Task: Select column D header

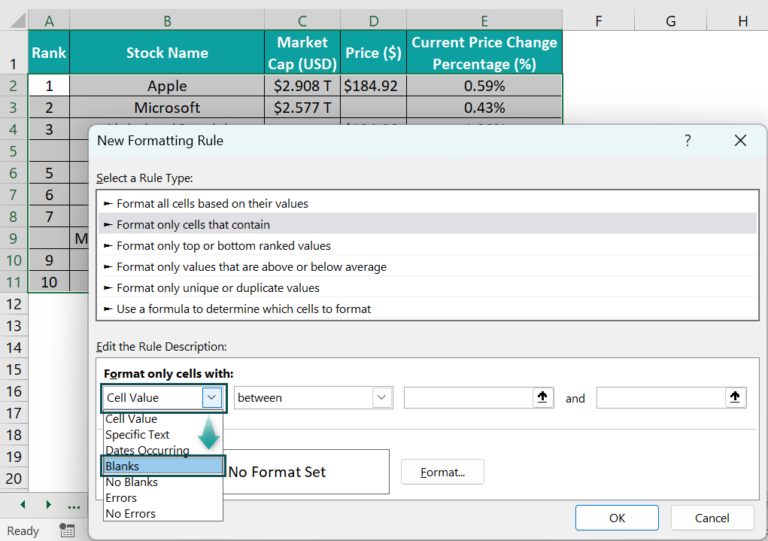Action: pos(373,21)
